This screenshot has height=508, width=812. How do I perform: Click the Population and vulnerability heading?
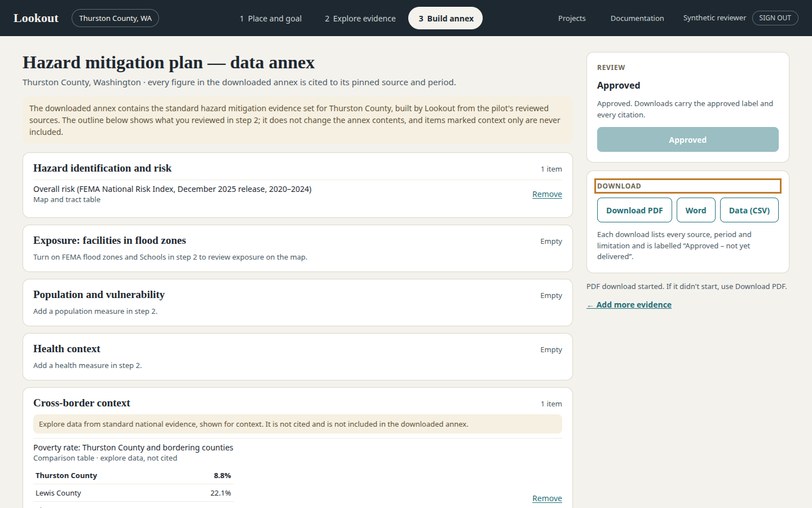click(99, 295)
